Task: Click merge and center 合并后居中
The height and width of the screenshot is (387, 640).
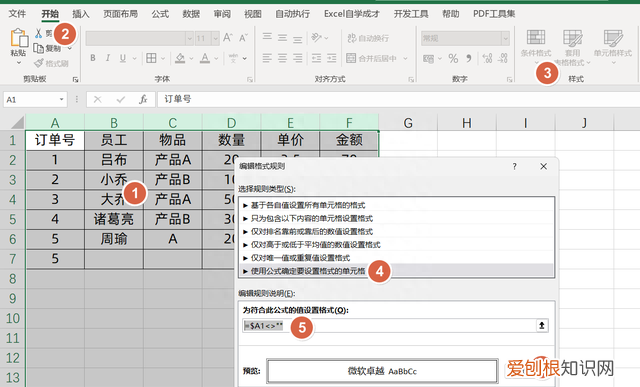Action: [x=372, y=58]
